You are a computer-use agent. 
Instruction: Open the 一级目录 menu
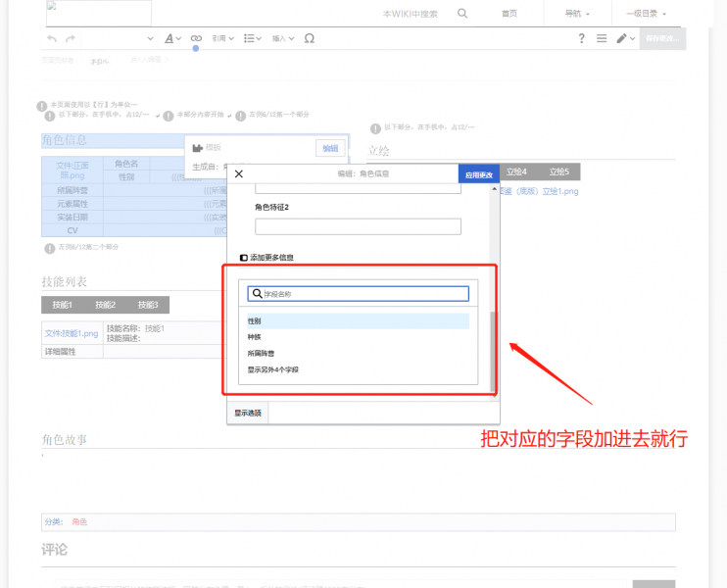646,14
